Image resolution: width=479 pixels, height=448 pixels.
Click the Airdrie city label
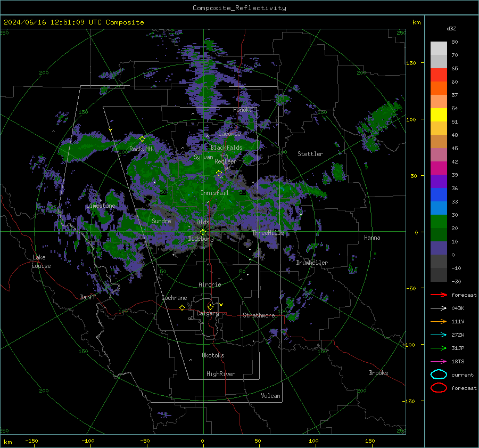point(210,284)
